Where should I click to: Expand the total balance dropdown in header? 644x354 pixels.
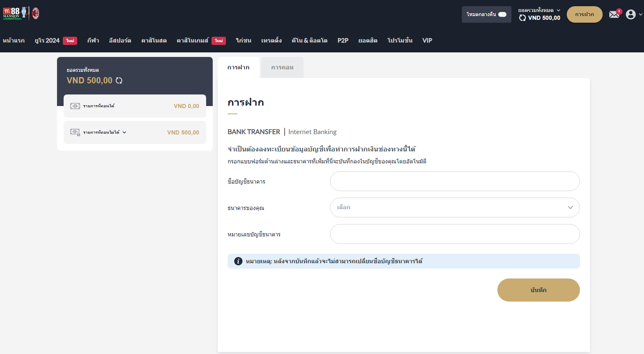[x=558, y=10]
